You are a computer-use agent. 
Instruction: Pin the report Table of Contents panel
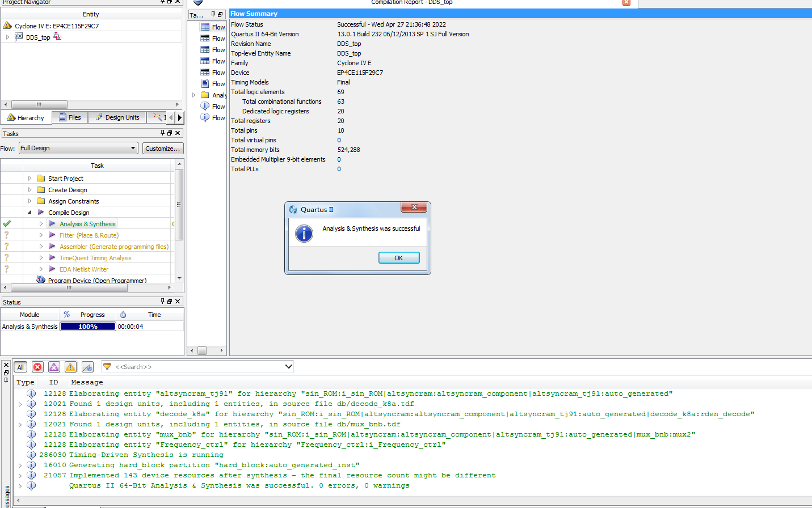(213, 15)
